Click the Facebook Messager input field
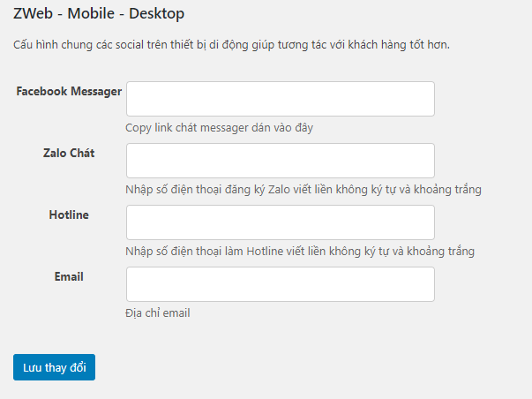 tap(281, 99)
